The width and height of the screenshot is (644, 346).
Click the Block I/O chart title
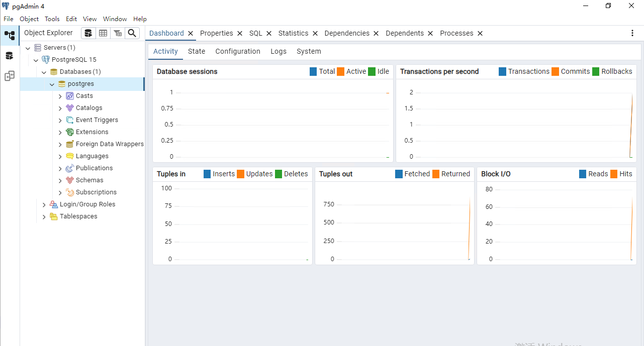(x=496, y=174)
